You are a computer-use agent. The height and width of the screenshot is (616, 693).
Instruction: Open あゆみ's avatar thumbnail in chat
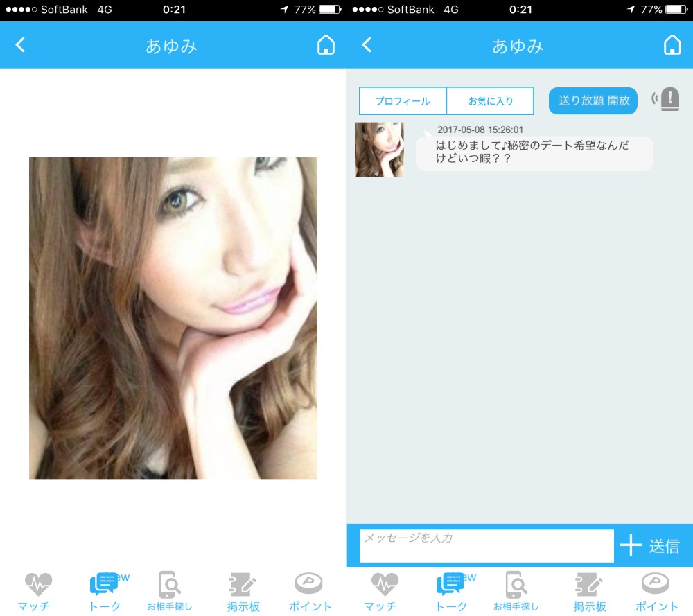379,150
